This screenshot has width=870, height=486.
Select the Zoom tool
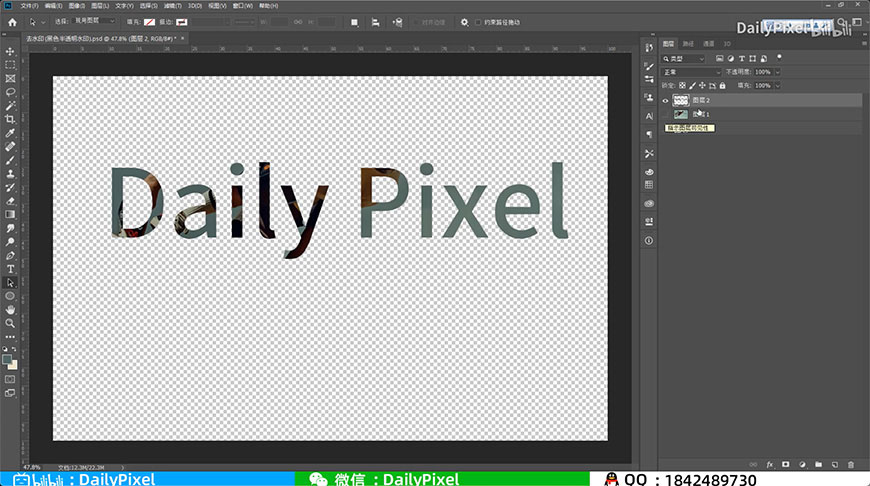click(10, 323)
